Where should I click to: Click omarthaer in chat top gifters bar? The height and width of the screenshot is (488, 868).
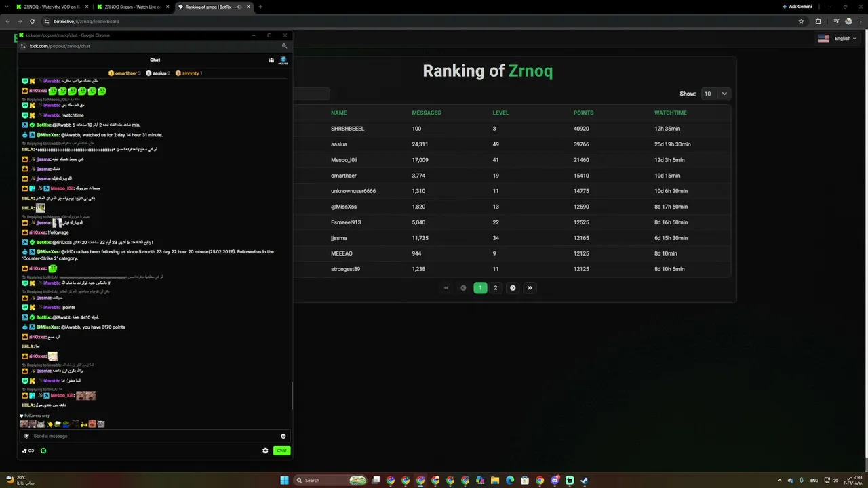[x=126, y=73]
